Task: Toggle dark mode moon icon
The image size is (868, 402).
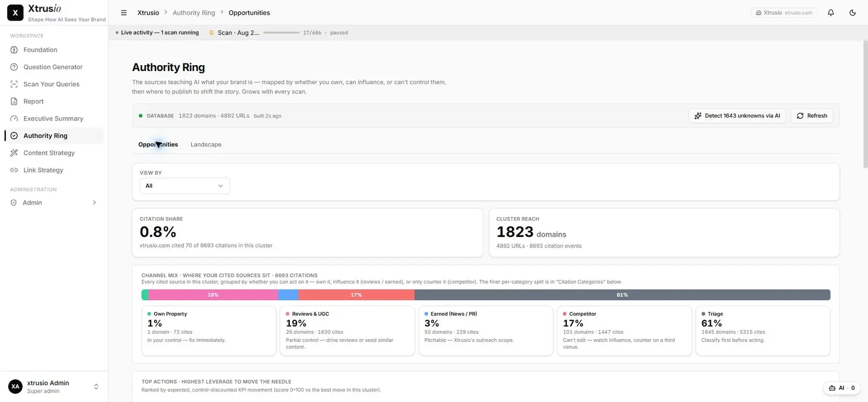Action: pos(852,13)
